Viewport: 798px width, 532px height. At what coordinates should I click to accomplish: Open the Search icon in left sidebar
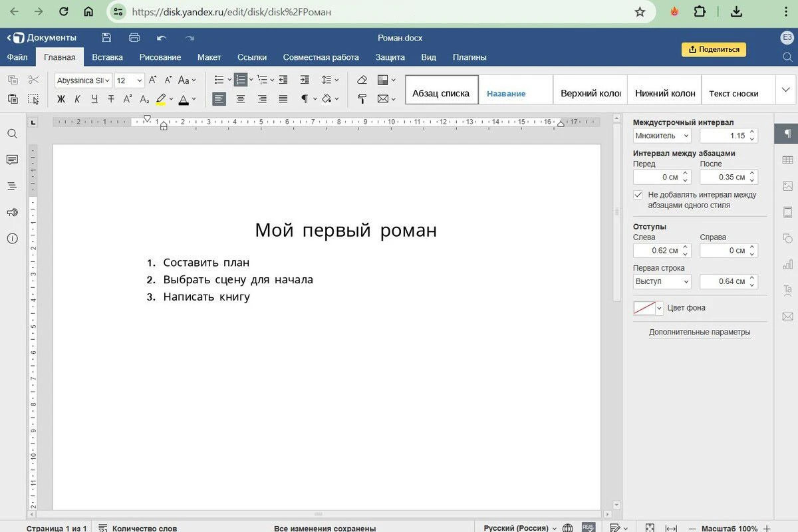[12, 134]
